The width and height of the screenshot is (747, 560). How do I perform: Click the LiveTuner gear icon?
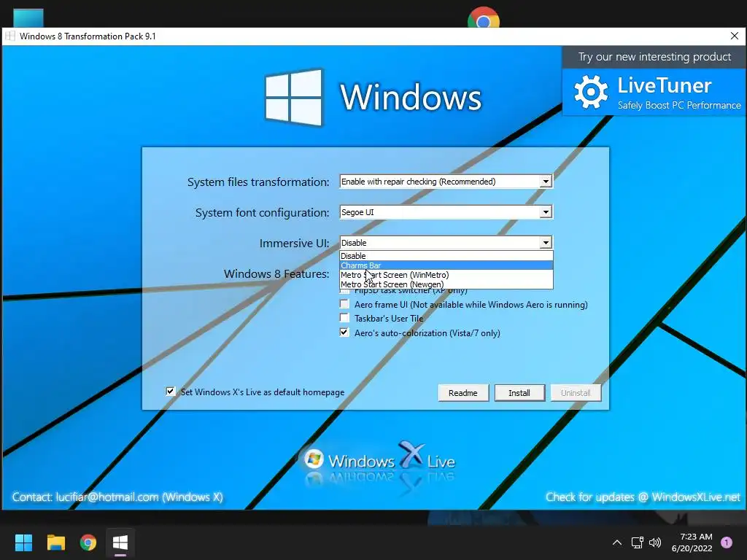(591, 92)
